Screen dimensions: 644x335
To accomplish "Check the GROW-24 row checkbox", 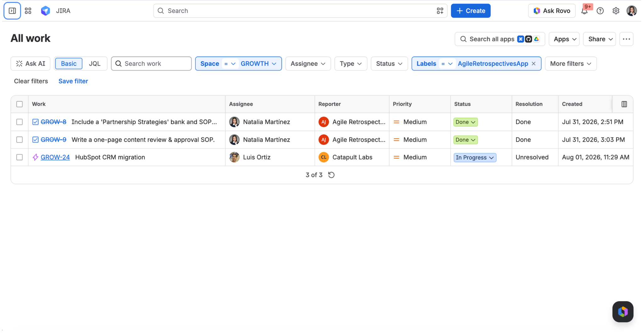I will pyautogui.click(x=19, y=157).
